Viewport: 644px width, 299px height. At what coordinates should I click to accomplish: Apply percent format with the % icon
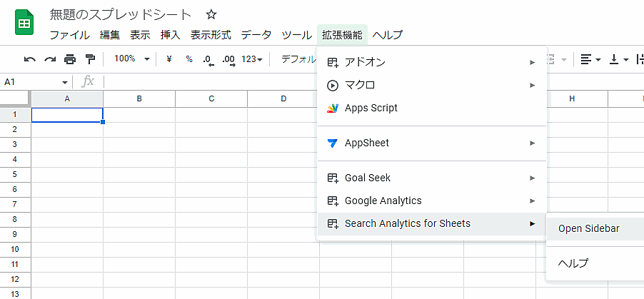point(188,59)
